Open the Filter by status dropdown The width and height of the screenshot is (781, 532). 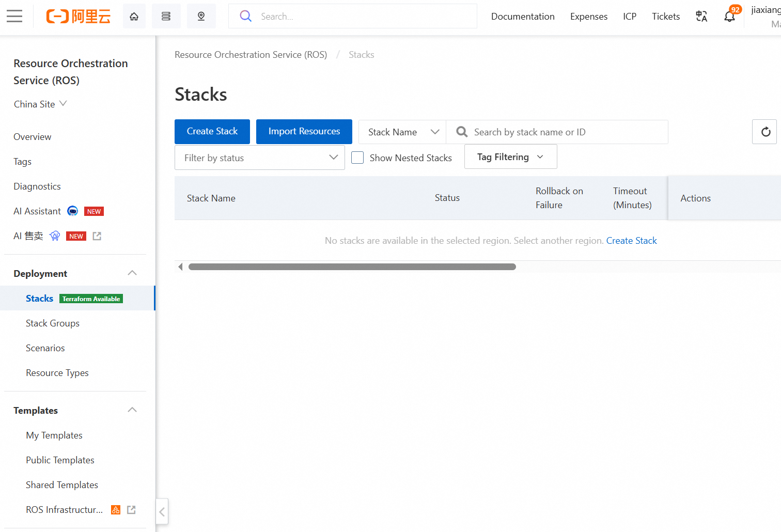[x=260, y=158]
